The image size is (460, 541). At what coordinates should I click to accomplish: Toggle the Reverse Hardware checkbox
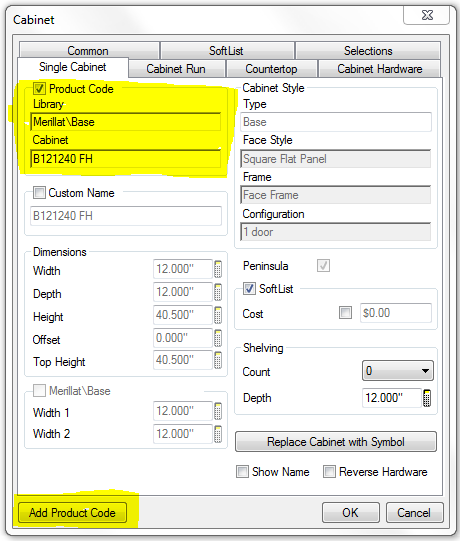(329, 471)
